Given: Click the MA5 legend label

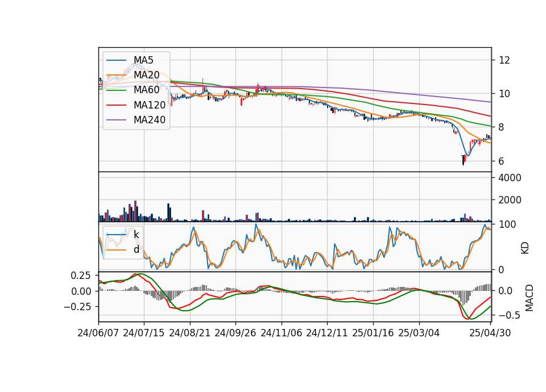Looking at the screenshot, I should (x=143, y=60).
